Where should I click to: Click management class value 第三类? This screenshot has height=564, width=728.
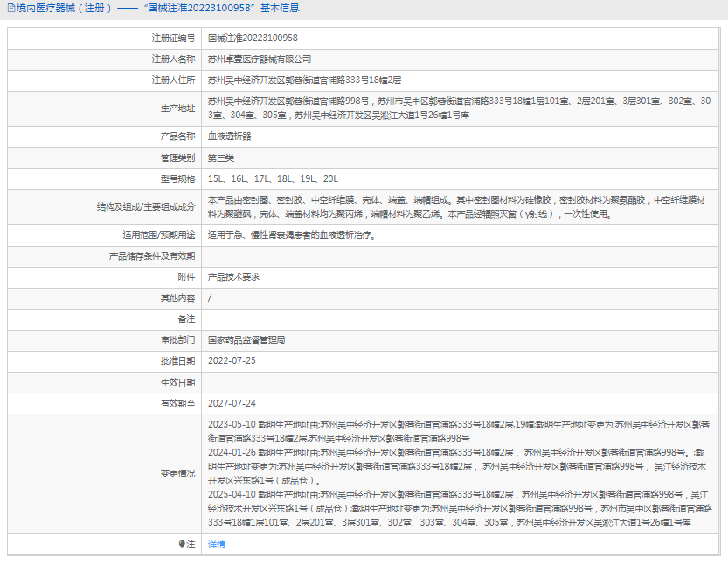[x=221, y=158]
